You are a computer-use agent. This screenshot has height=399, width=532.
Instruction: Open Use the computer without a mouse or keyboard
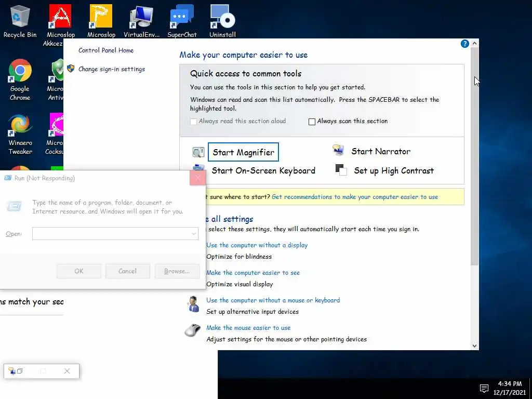pyautogui.click(x=273, y=300)
